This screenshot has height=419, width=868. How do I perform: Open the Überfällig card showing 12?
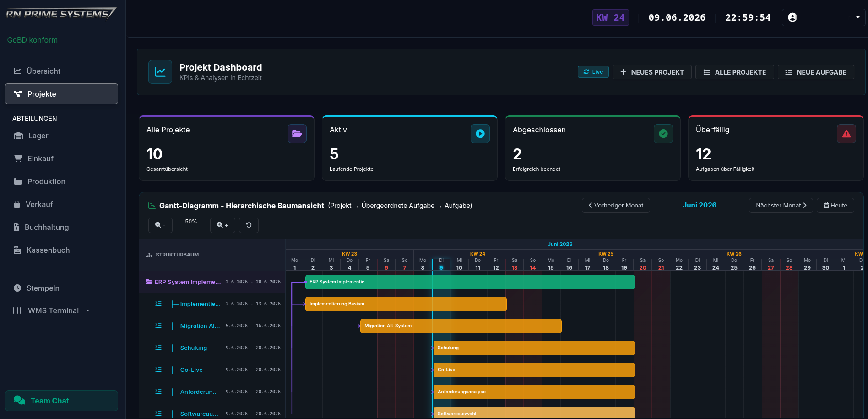click(x=776, y=148)
